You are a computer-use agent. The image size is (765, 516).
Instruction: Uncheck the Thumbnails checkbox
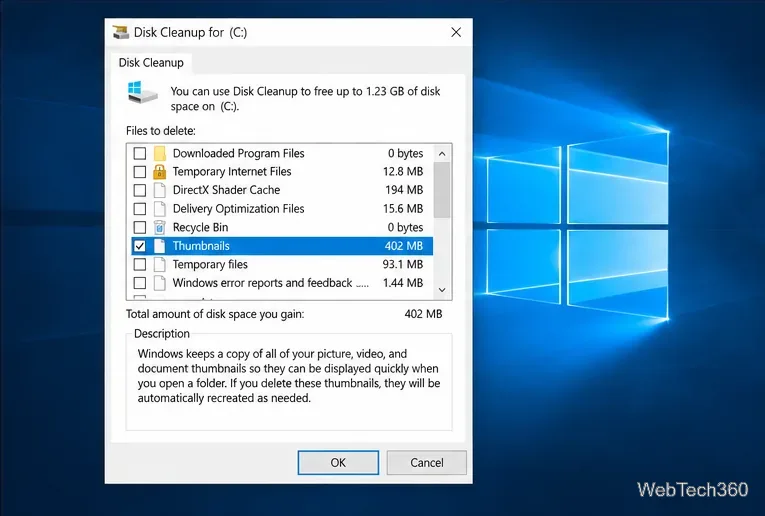140,246
